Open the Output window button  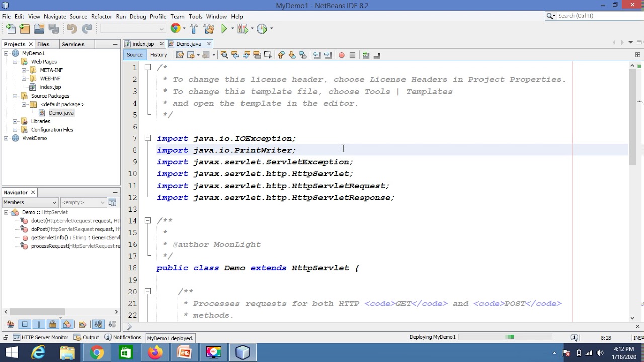click(87, 338)
